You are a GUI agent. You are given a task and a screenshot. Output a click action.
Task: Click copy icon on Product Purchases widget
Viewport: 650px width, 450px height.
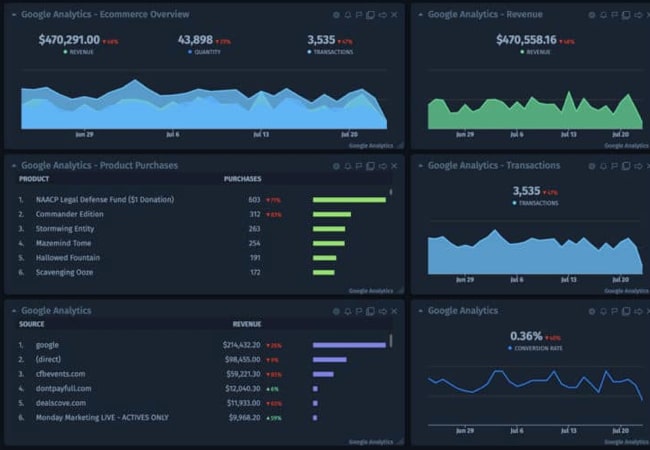coord(370,166)
